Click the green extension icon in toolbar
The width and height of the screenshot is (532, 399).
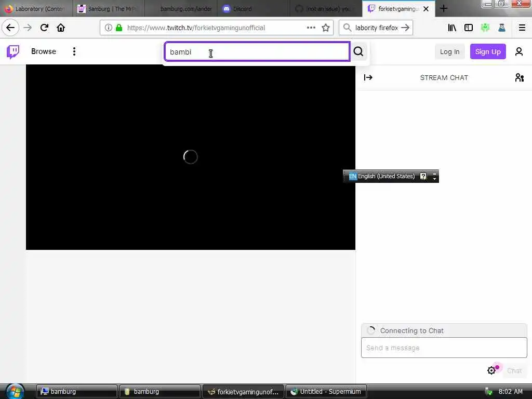485,28
